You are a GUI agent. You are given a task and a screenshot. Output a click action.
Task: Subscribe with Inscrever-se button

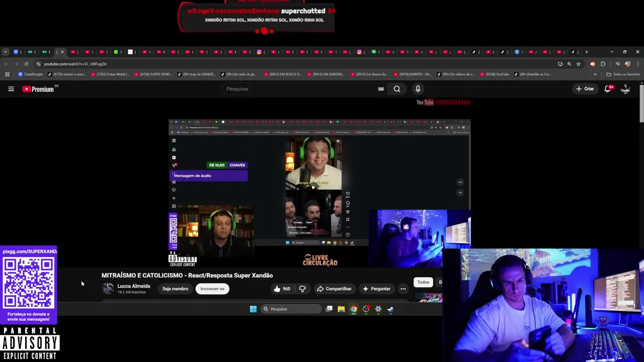212,289
